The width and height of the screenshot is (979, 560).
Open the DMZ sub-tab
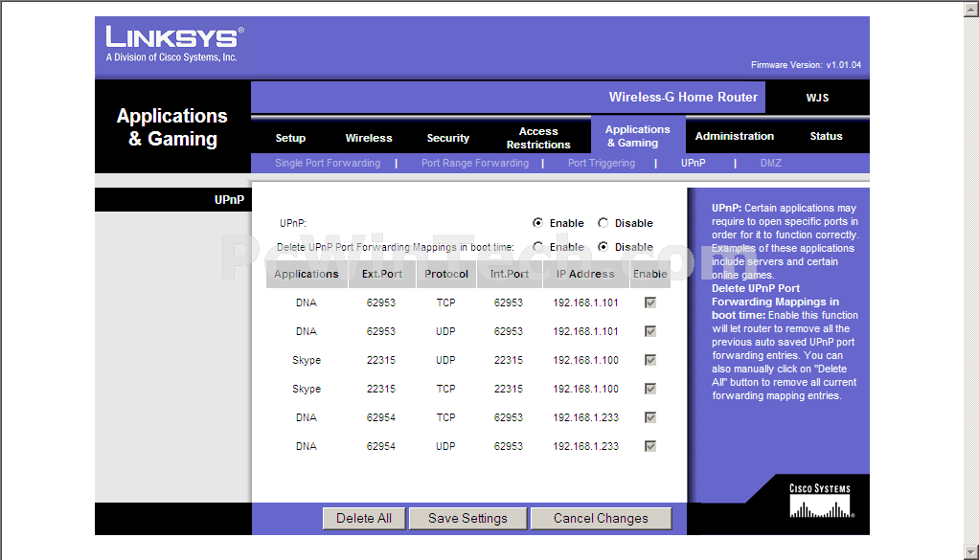click(x=770, y=163)
